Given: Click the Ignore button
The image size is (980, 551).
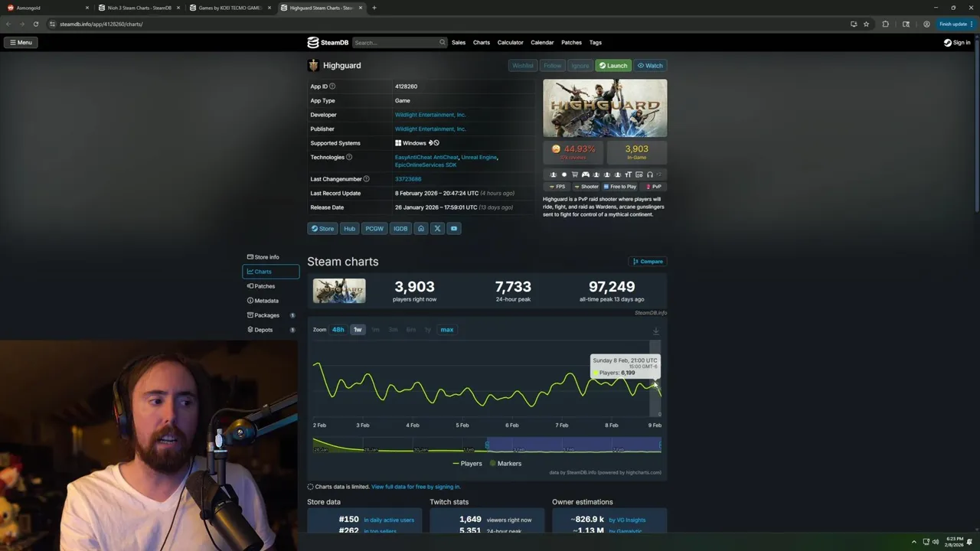Looking at the screenshot, I should coord(580,66).
